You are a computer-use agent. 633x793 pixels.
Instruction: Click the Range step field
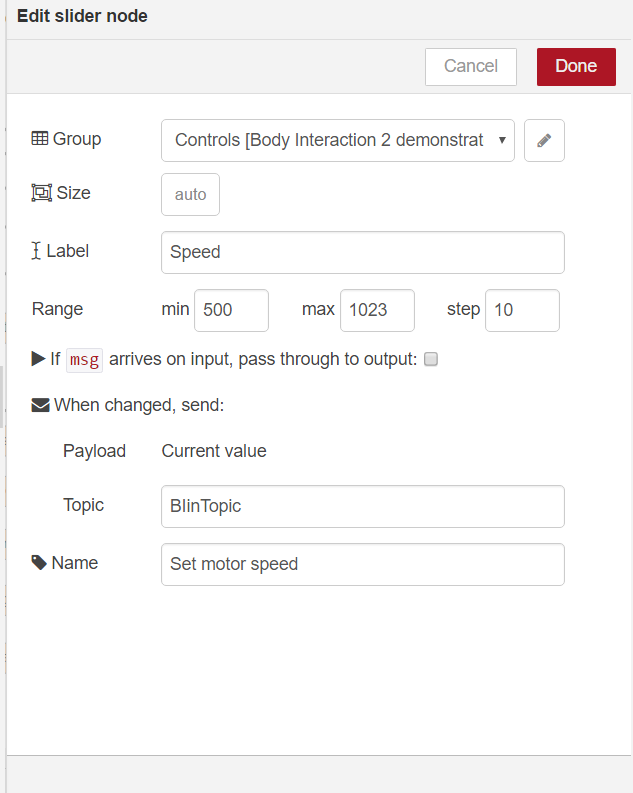(x=522, y=310)
